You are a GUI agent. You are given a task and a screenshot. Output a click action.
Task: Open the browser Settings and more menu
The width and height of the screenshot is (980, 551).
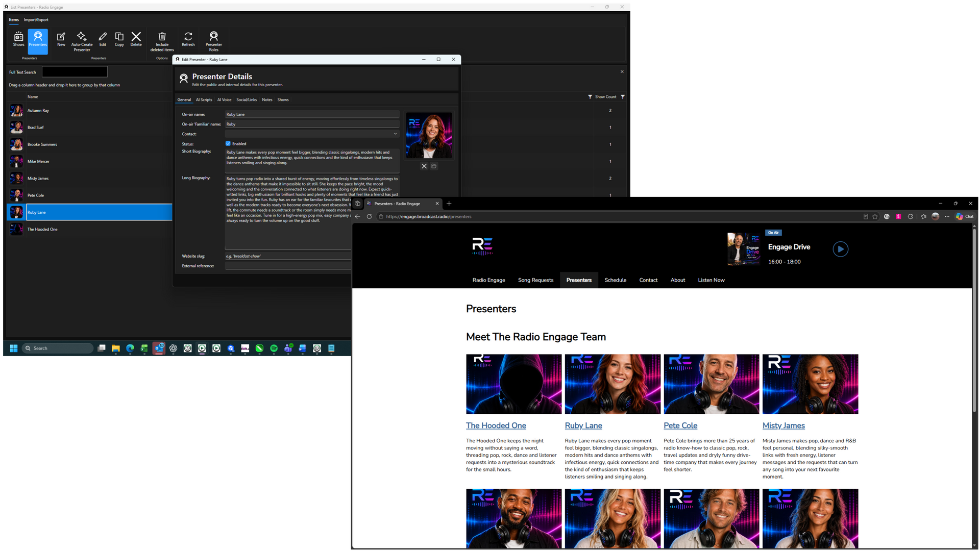coord(947,217)
